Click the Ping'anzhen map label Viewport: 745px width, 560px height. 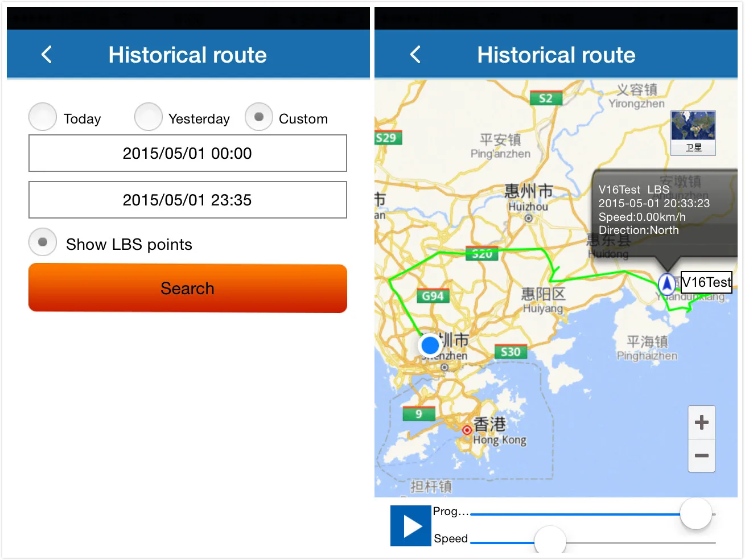pos(500,153)
